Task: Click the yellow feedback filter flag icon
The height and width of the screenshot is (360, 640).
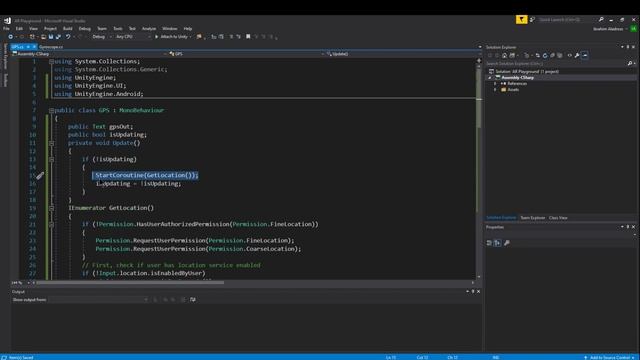Action: tap(521, 20)
